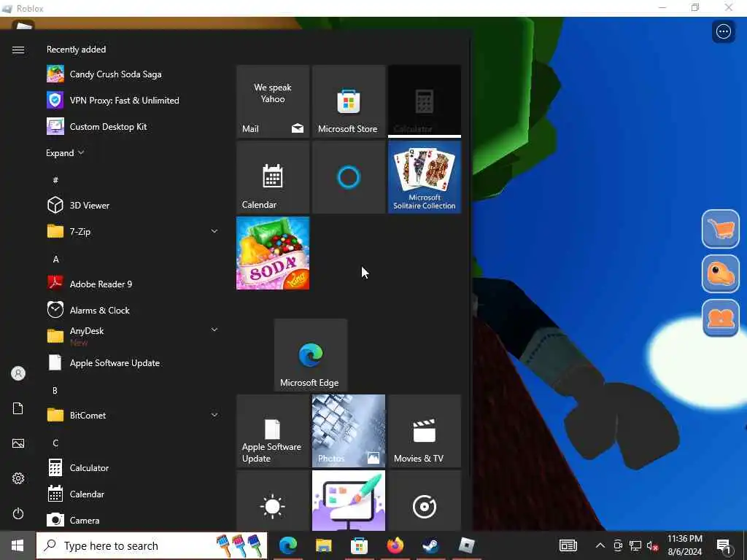Click the orange bread button in Roblox
The height and width of the screenshot is (560, 747).
pos(720,318)
